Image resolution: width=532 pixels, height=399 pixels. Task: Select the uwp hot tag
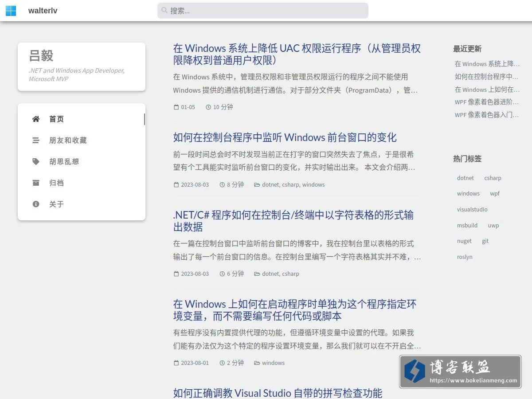(x=493, y=225)
